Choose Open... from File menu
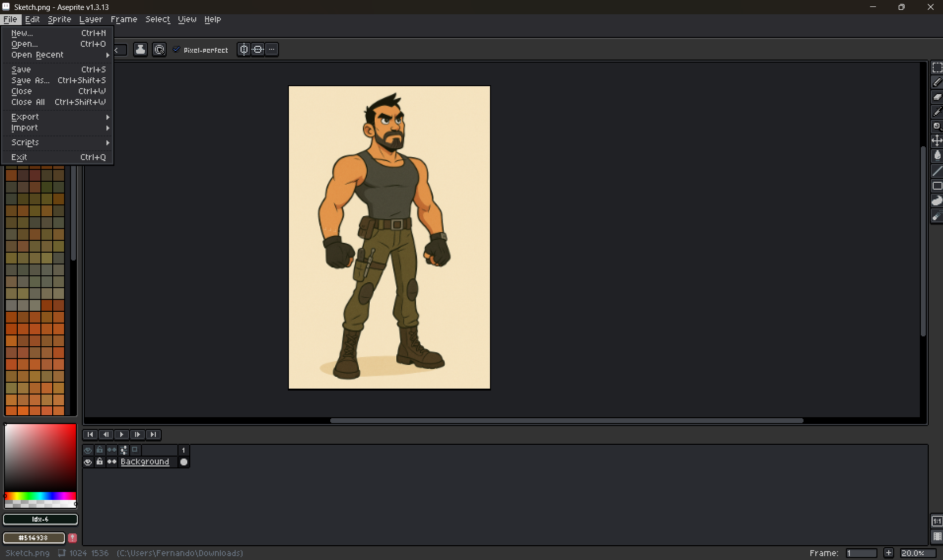Viewport: 943px width, 560px height. pyautogui.click(x=58, y=44)
